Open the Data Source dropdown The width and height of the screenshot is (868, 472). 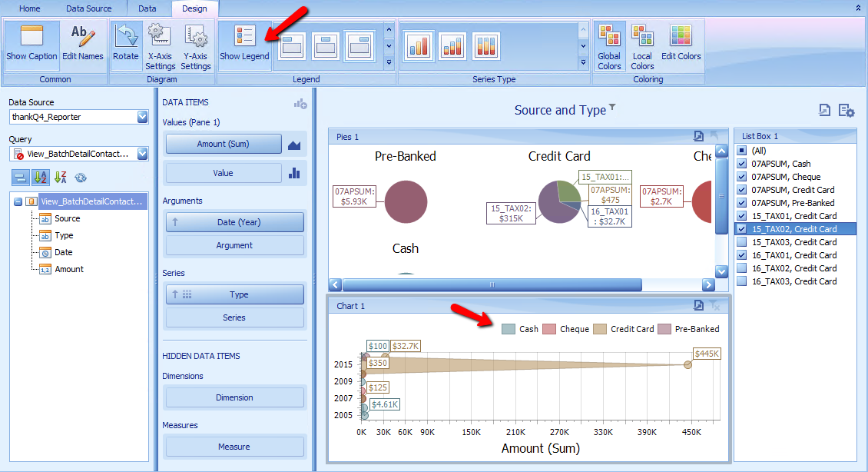tap(142, 117)
